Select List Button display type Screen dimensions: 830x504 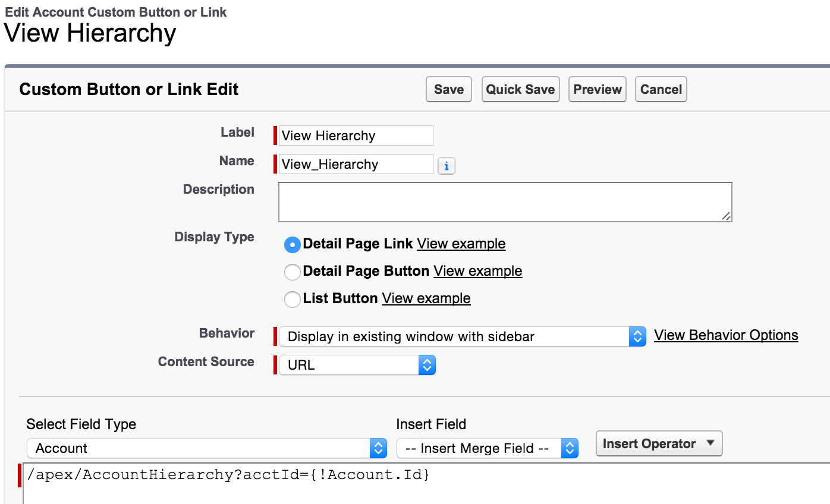pos(292,299)
